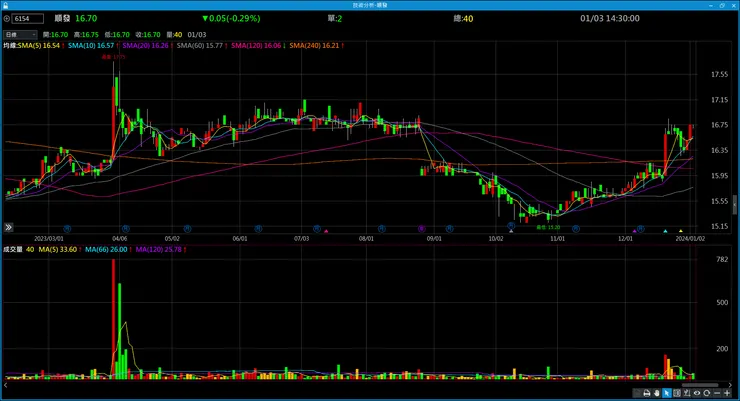Click the timestamp 01/03 14:30:00

[610, 19]
